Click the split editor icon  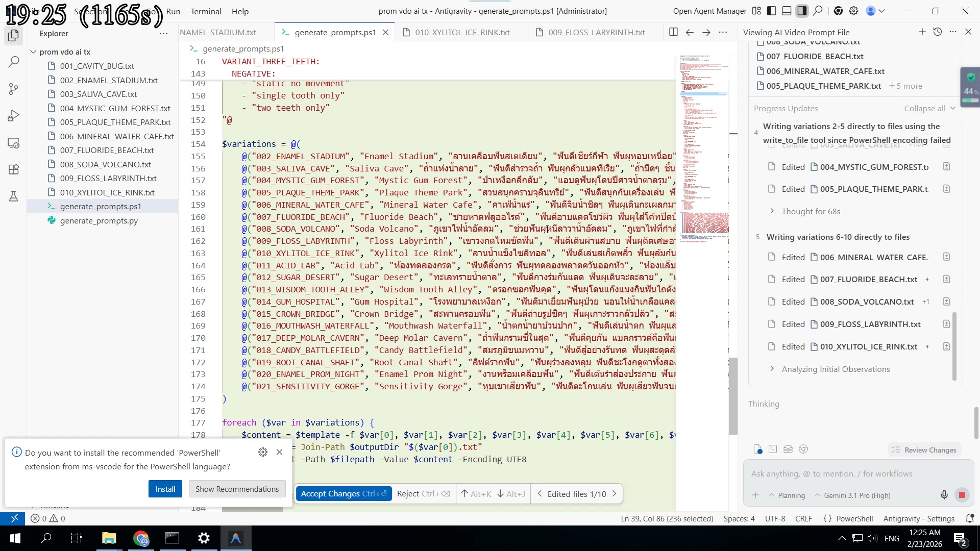click(673, 32)
